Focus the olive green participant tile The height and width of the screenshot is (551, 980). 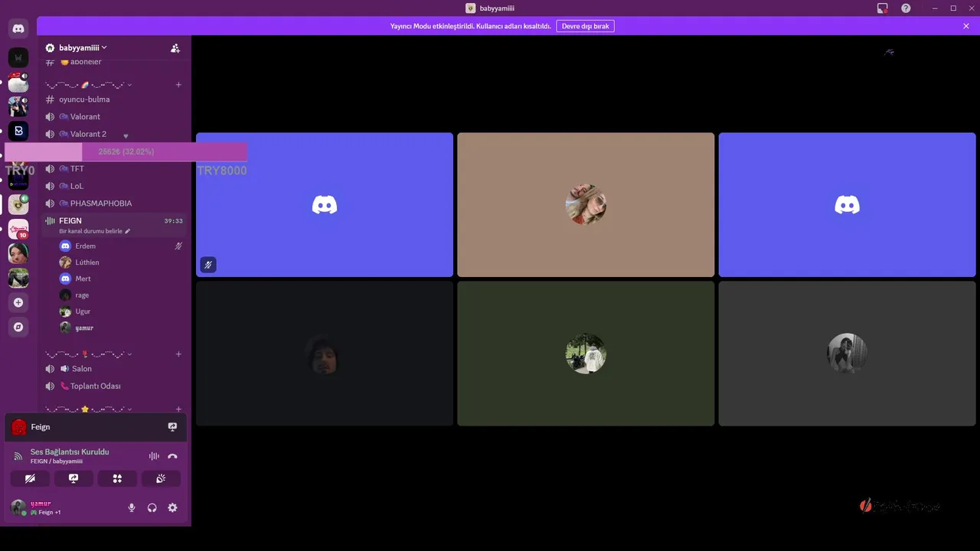click(586, 354)
